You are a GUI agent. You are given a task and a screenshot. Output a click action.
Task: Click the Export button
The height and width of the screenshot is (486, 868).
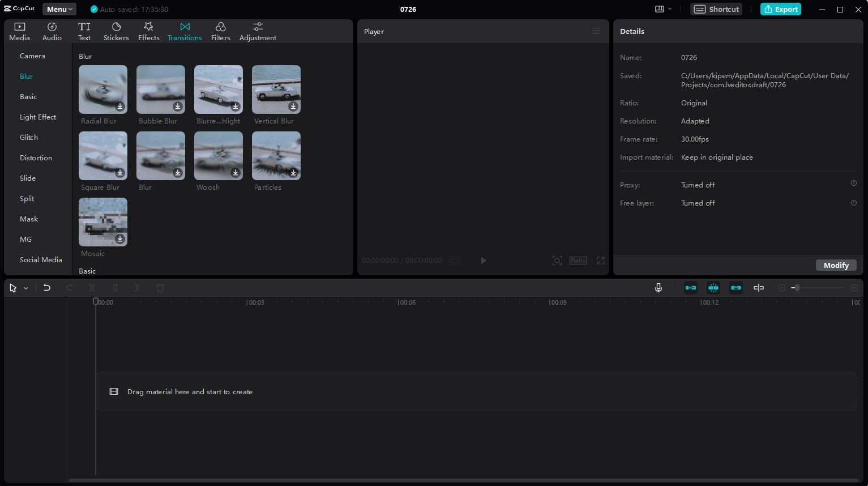click(780, 9)
